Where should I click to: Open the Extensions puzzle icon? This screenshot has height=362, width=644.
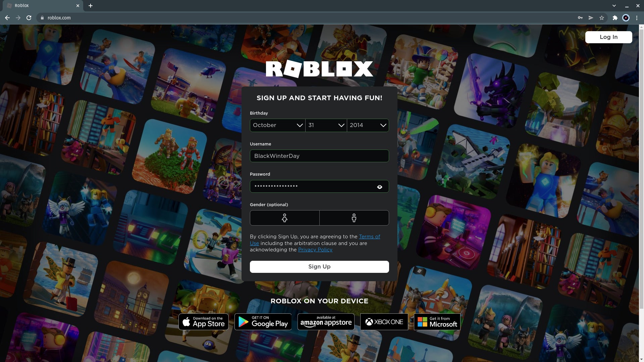[x=615, y=18]
